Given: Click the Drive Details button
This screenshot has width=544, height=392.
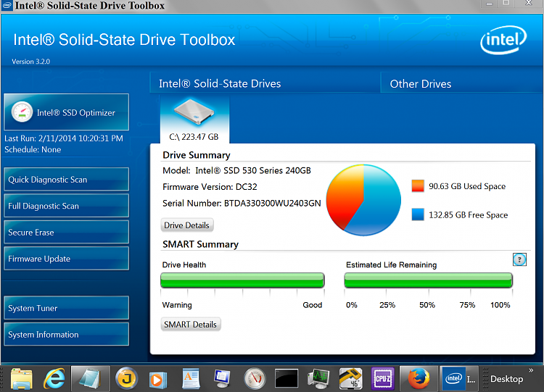Looking at the screenshot, I should click(186, 225).
